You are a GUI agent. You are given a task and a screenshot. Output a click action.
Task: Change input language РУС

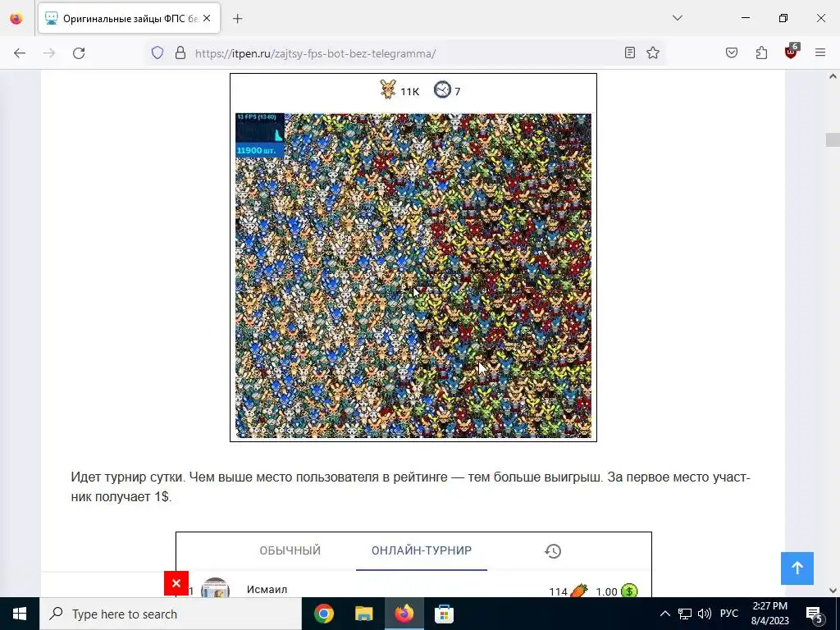[729, 614]
